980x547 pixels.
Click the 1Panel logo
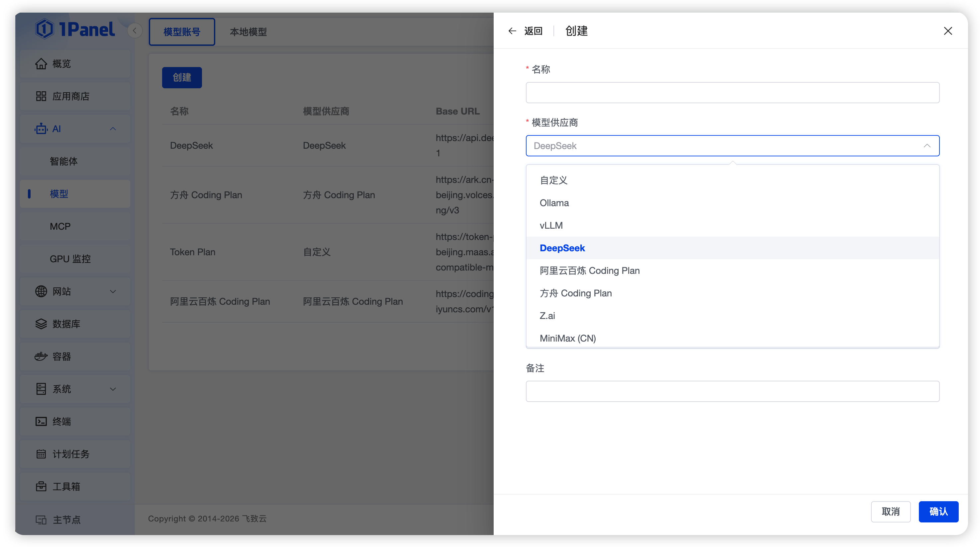point(75,29)
